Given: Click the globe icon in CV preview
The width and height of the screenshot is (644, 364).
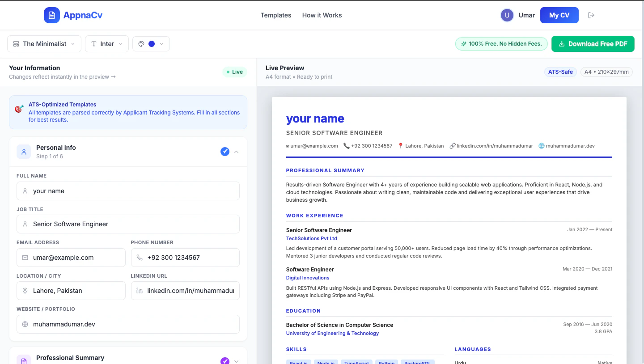Looking at the screenshot, I should (x=542, y=146).
